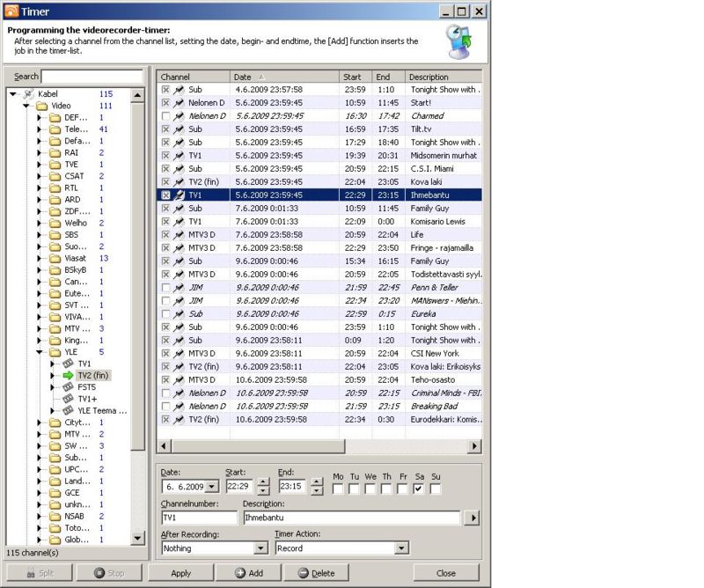Enable the Charmed timer checkbox

pos(165,116)
